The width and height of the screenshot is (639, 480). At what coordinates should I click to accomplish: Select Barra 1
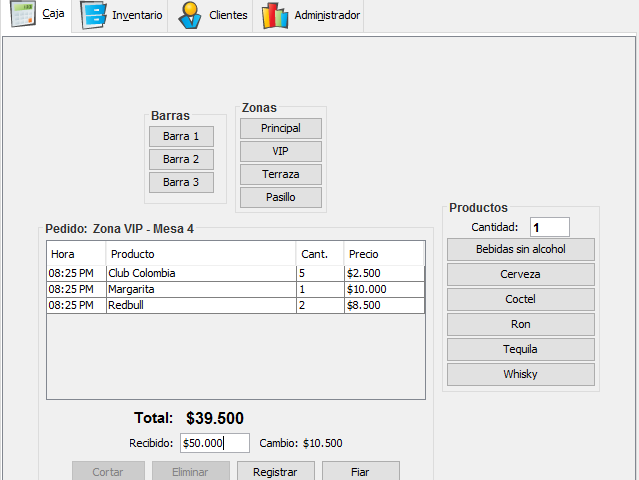[x=181, y=136]
